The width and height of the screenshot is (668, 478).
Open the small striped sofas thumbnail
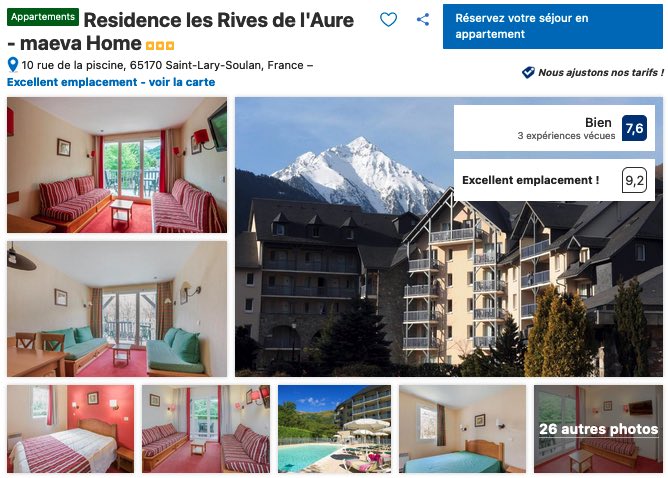point(206,429)
